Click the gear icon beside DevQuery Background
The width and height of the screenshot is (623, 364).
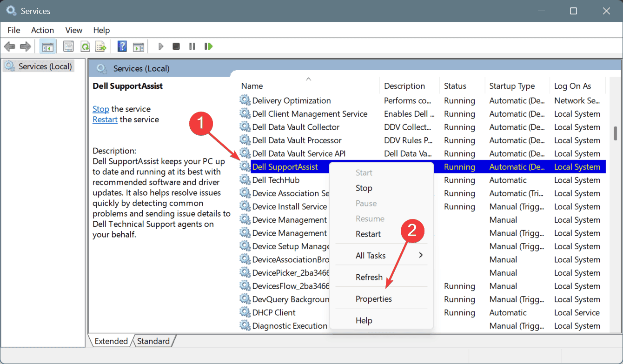coord(245,299)
